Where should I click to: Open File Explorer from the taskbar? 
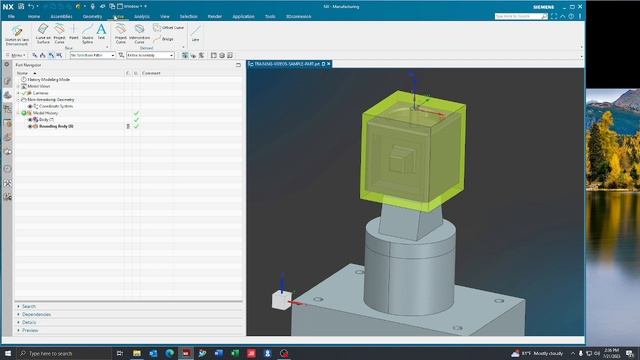coord(137,353)
